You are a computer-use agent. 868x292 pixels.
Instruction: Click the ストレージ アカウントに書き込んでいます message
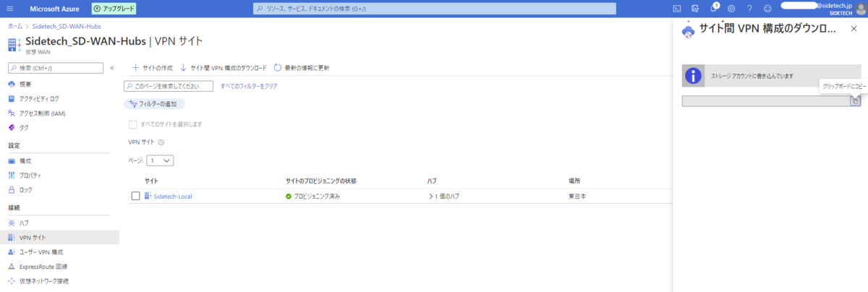[x=752, y=76]
